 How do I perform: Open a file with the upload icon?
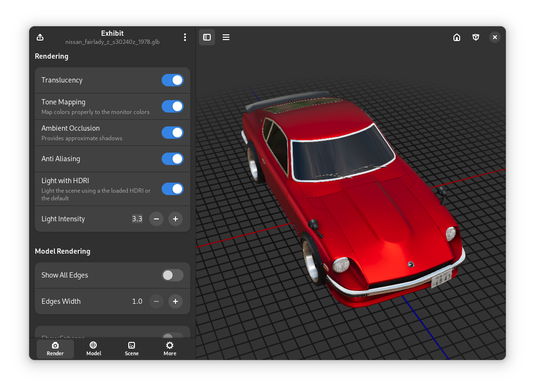pyautogui.click(x=40, y=37)
